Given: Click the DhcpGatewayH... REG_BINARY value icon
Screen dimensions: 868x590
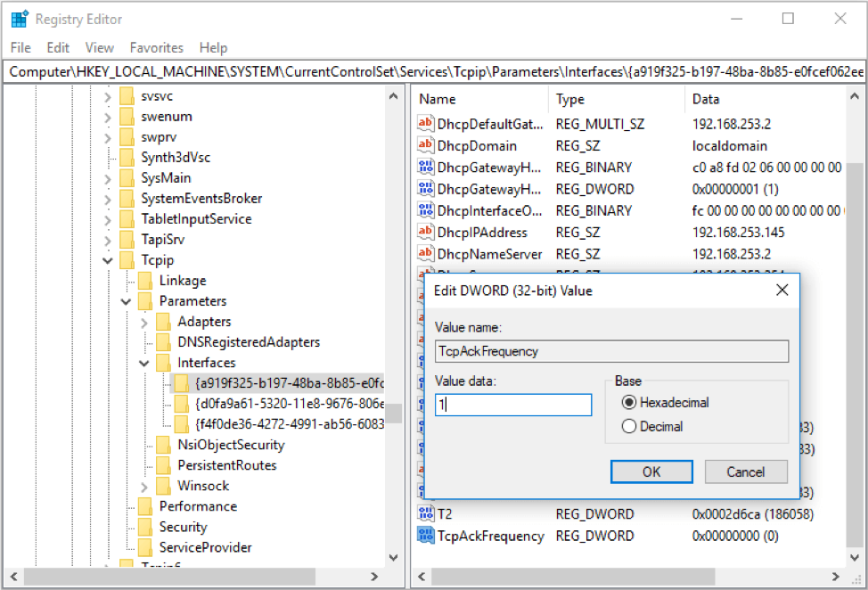Looking at the screenshot, I should [425, 167].
